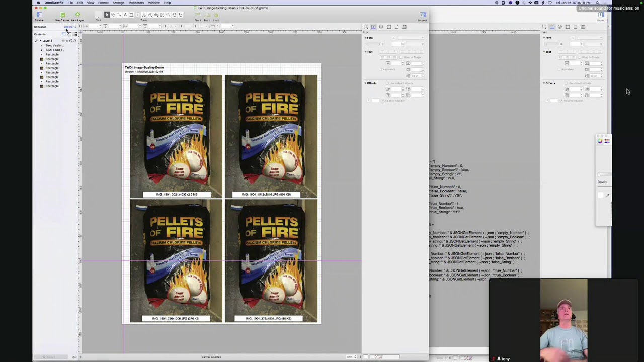Select the IMG_1904_3024x4032 caption label
This screenshot has width=644, height=362.
(x=177, y=194)
